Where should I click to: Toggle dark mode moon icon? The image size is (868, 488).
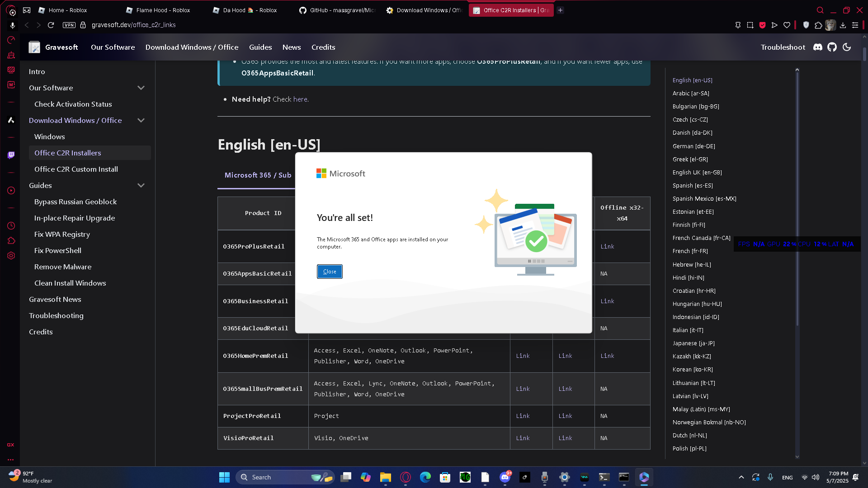[847, 47]
